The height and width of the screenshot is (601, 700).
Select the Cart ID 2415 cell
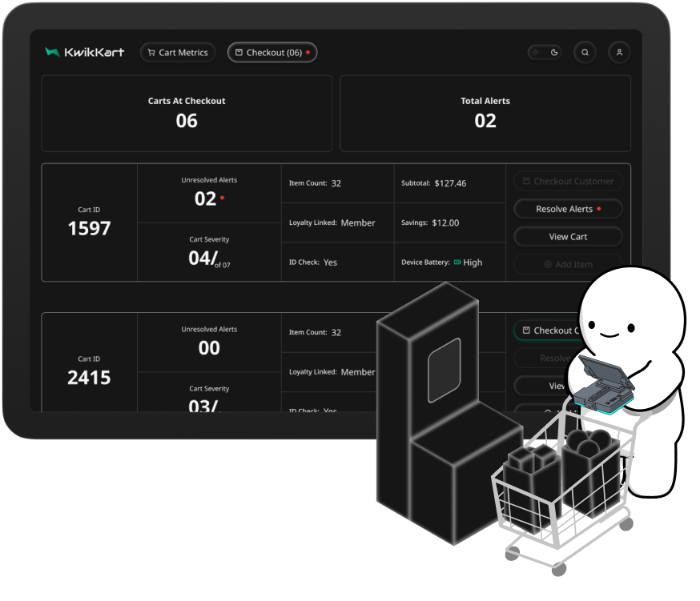(x=89, y=371)
